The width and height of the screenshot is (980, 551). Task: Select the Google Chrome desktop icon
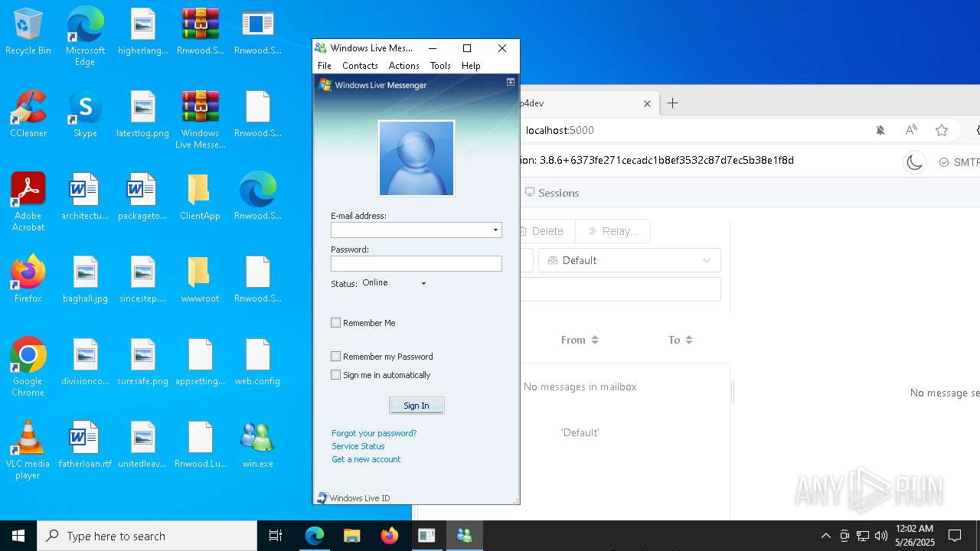[28, 367]
